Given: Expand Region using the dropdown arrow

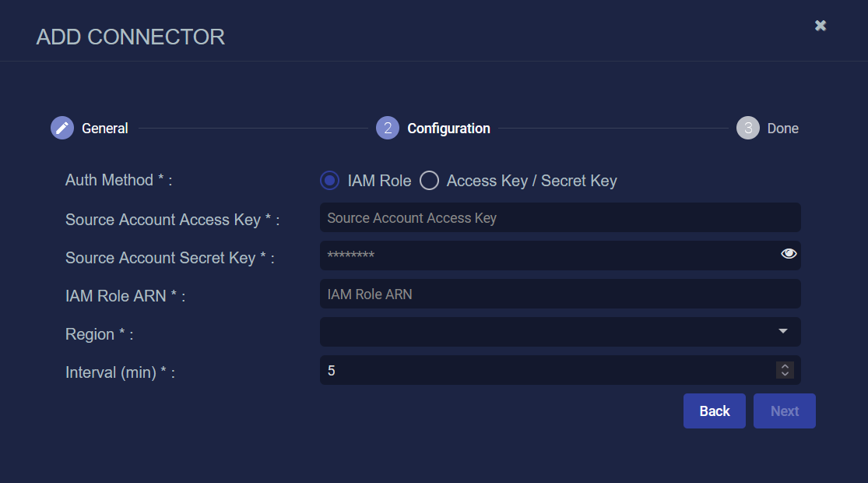Looking at the screenshot, I should (x=783, y=332).
